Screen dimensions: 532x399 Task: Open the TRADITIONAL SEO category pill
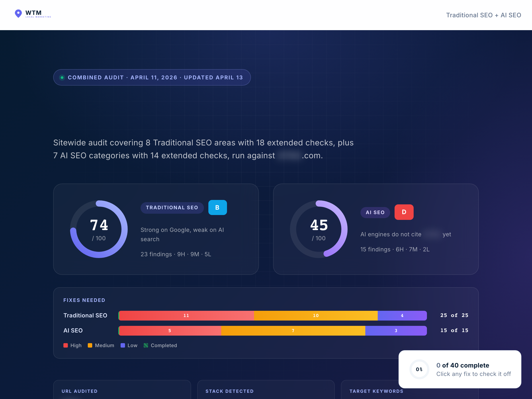[172, 207]
